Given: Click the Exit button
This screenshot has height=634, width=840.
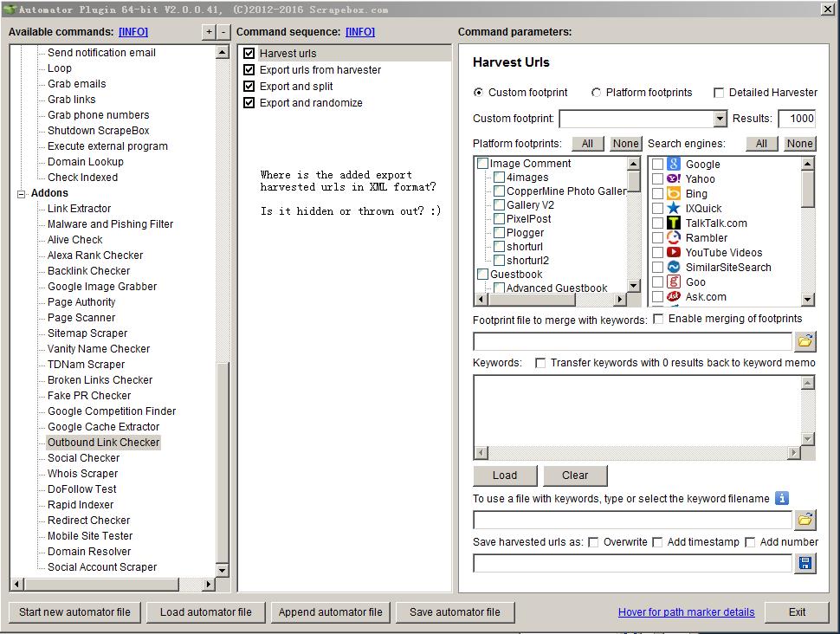Looking at the screenshot, I should (797, 612).
